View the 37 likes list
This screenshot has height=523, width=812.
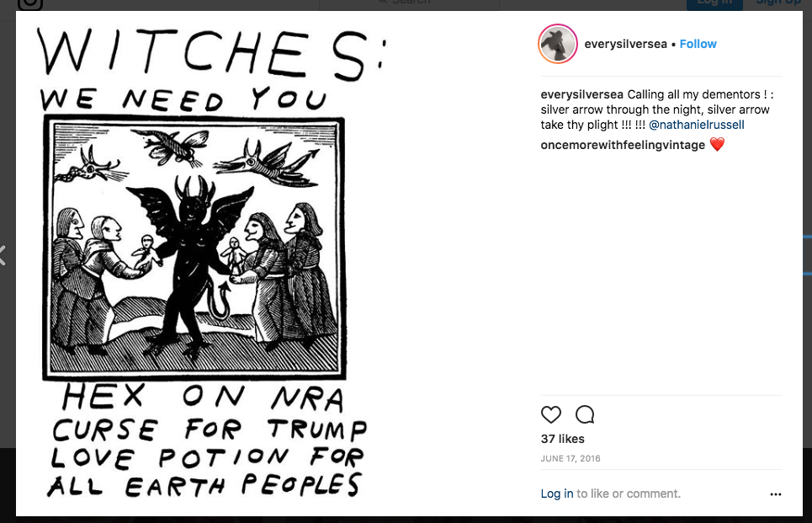point(562,439)
